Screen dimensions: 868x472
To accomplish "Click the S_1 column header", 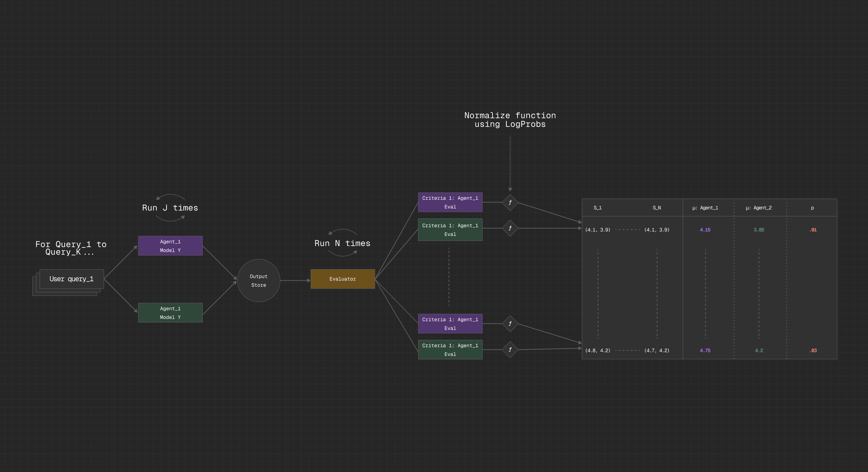I will 597,208.
